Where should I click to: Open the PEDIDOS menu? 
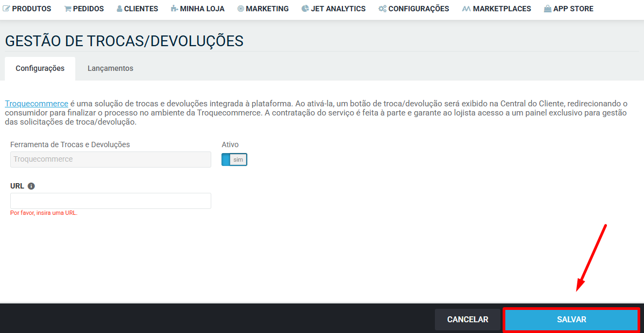(84, 9)
